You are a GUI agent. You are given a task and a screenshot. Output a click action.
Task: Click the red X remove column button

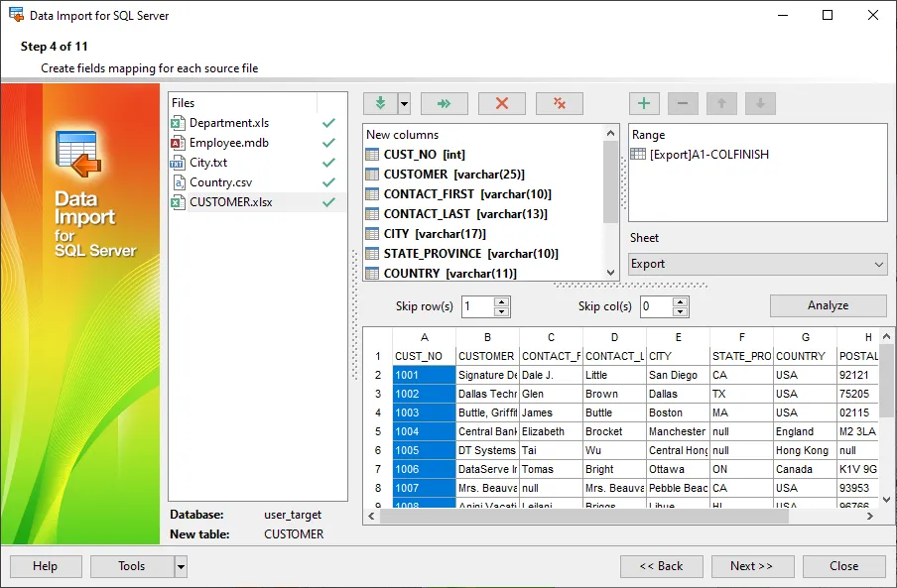click(x=502, y=103)
